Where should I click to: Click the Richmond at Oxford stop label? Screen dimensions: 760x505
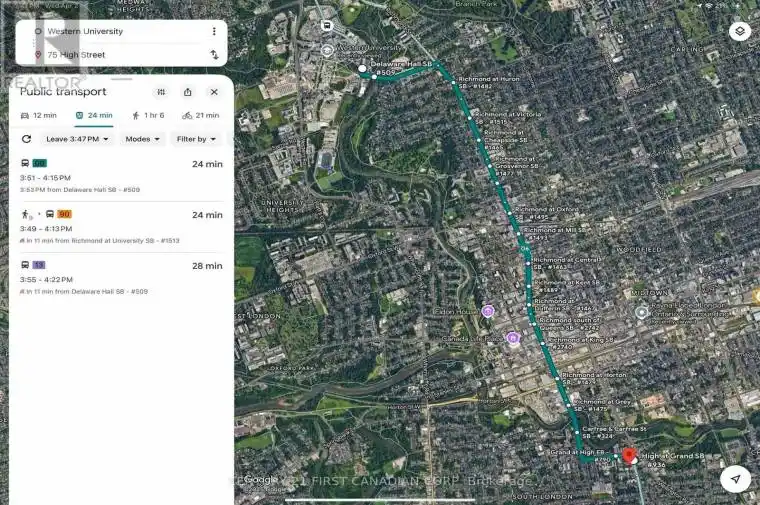[547, 213]
